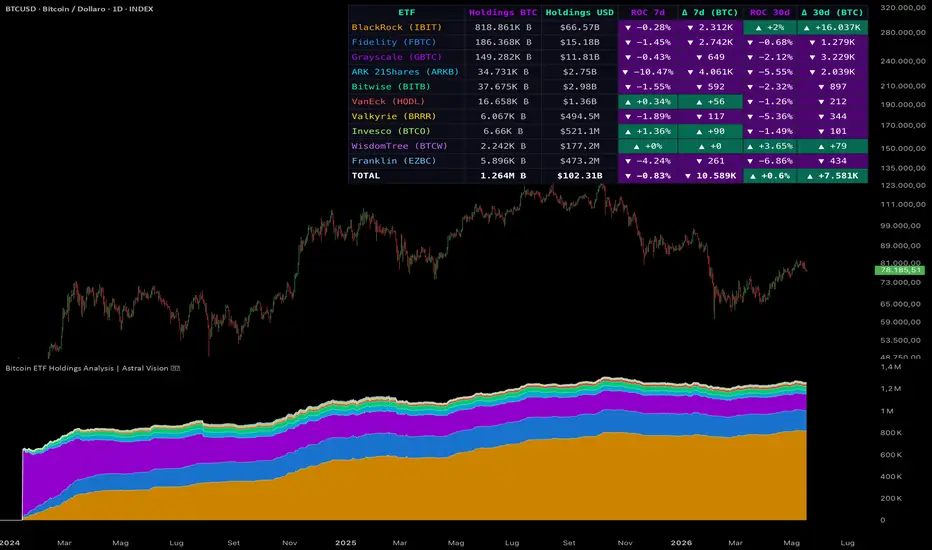The image size is (932, 550).
Task: Click the 200K holdings axis label
Action: (891, 498)
